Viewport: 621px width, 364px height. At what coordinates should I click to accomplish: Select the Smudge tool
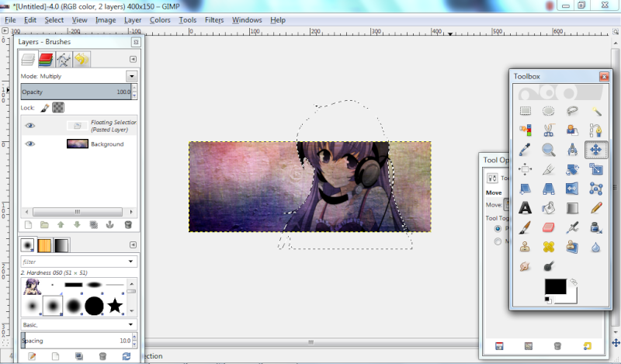click(x=526, y=266)
